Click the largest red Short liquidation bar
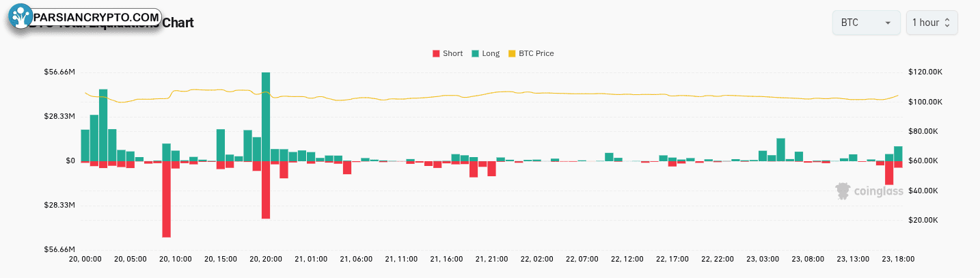Image resolution: width=980 pixels, height=278 pixels. pyautogui.click(x=166, y=199)
